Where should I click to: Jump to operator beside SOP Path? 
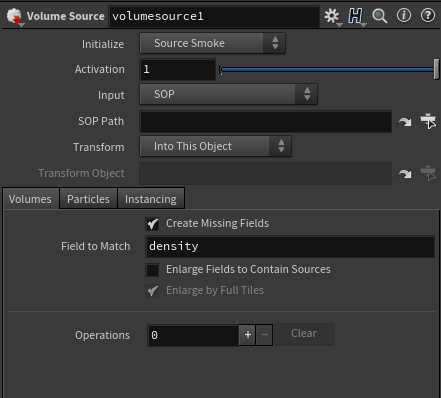[x=405, y=122]
